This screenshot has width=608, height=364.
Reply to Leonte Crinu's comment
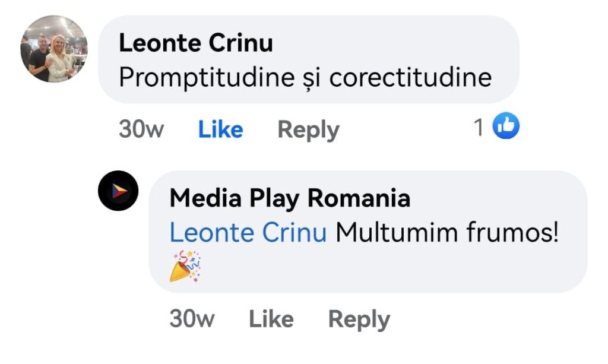(x=308, y=129)
